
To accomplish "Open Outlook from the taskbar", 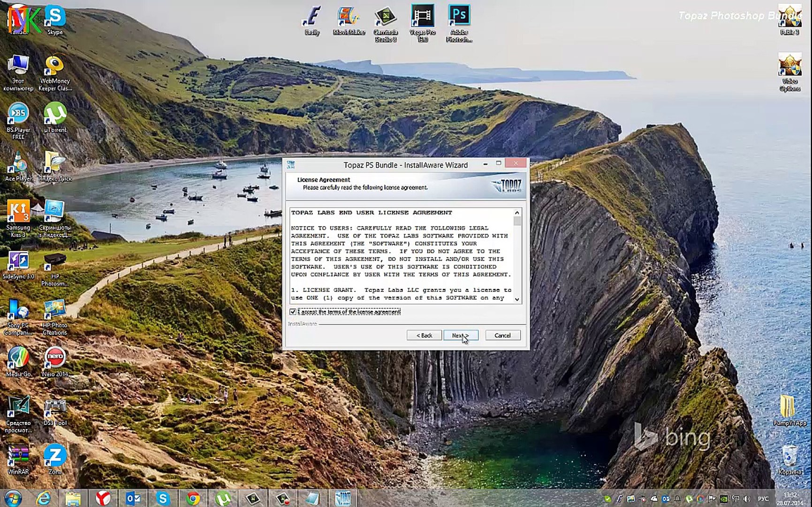I will click(133, 498).
